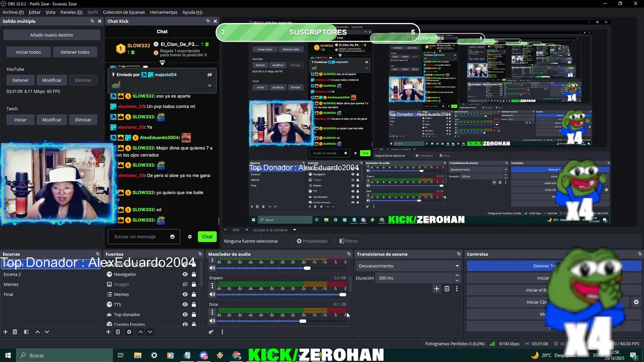Image resolution: width=644 pixels, height=362 pixels.
Task: Open Dota channel options menu
Action: point(212,312)
